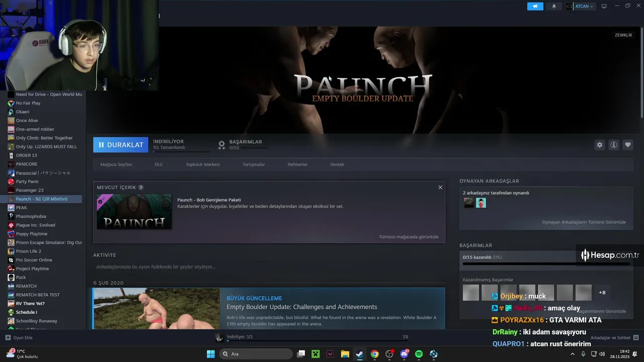Select PANICORE in library
The height and width of the screenshot is (362, 644).
pos(45,164)
